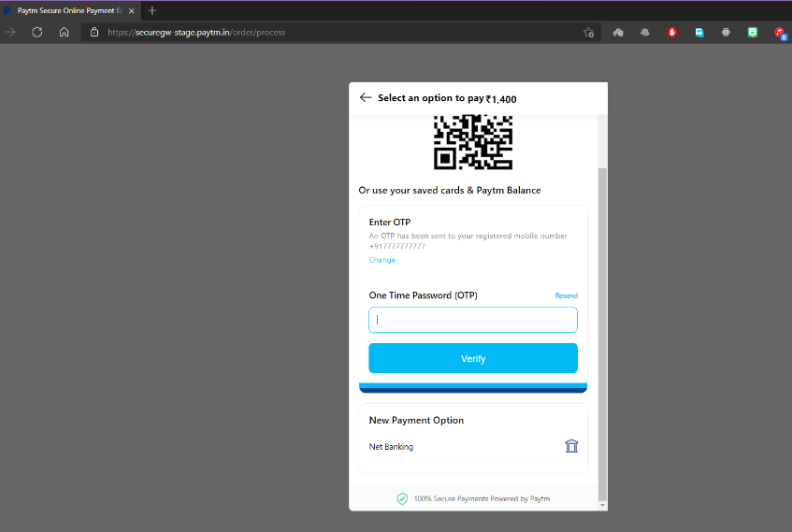Screen dimensions: 792x532
Task: View site security lock icon in address bar
Action: tap(94, 33)
